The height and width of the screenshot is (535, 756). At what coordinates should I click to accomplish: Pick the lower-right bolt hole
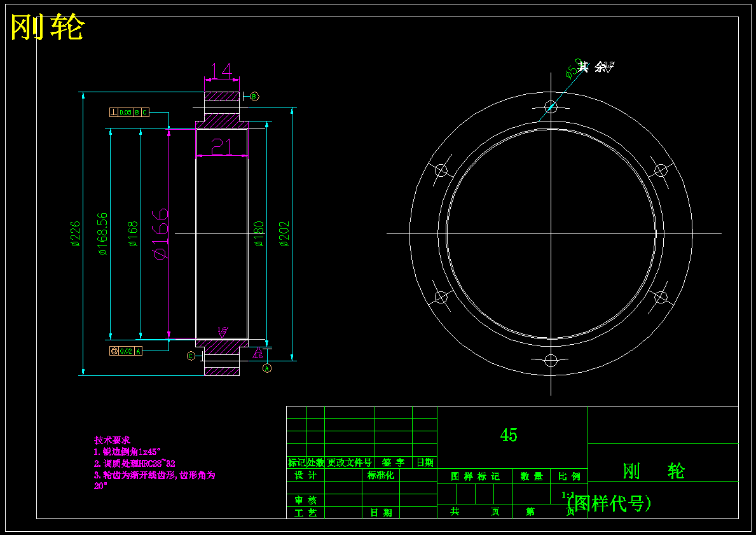tap(661, 297)
